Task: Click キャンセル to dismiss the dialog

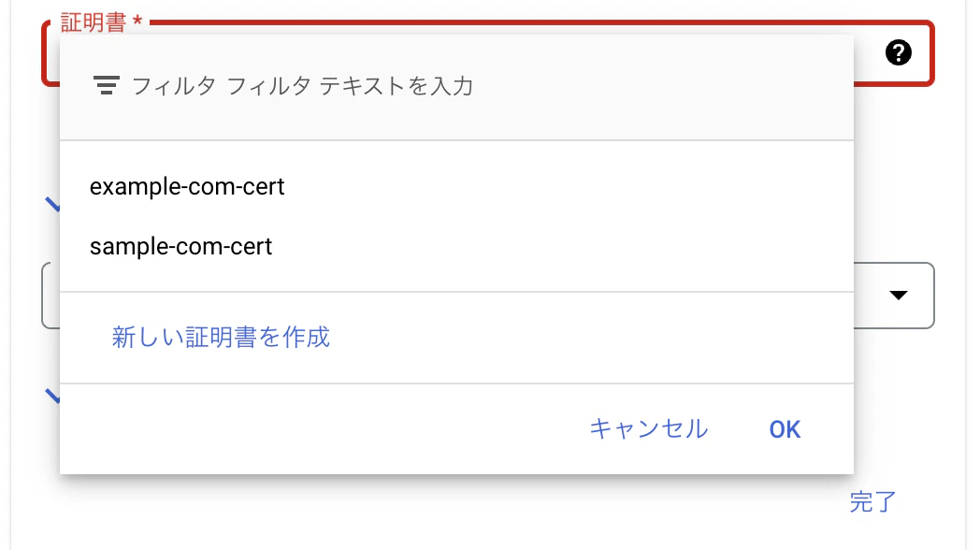Action: [649, 428]
